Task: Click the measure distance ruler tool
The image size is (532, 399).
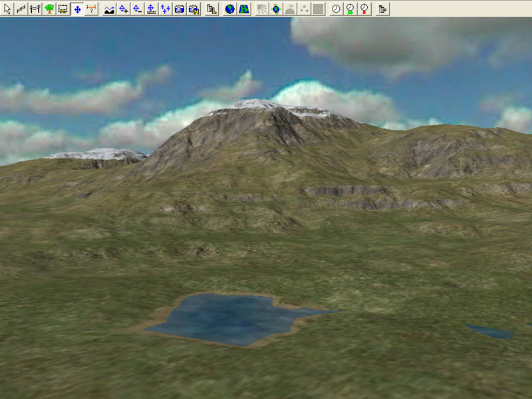Action: click(x=91, y=9)
